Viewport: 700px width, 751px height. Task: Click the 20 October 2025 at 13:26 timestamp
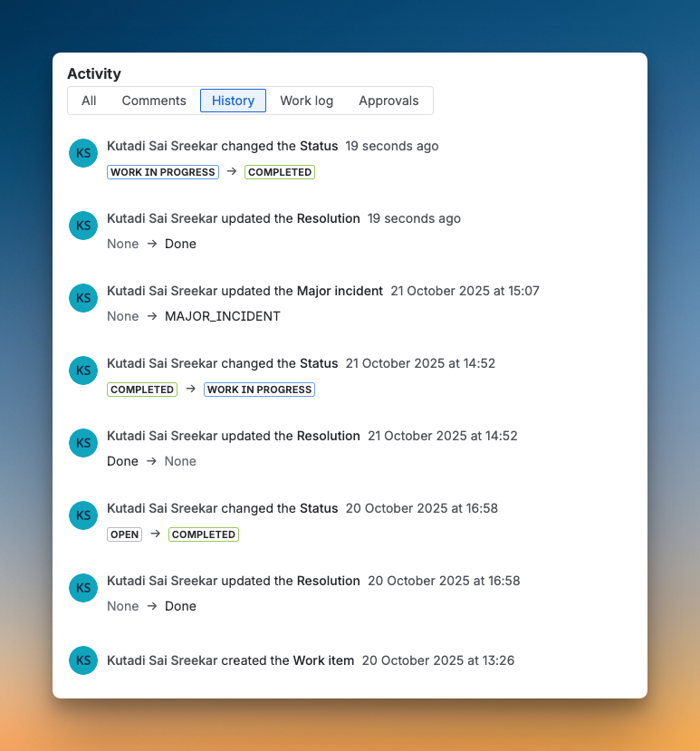(438, 660)
